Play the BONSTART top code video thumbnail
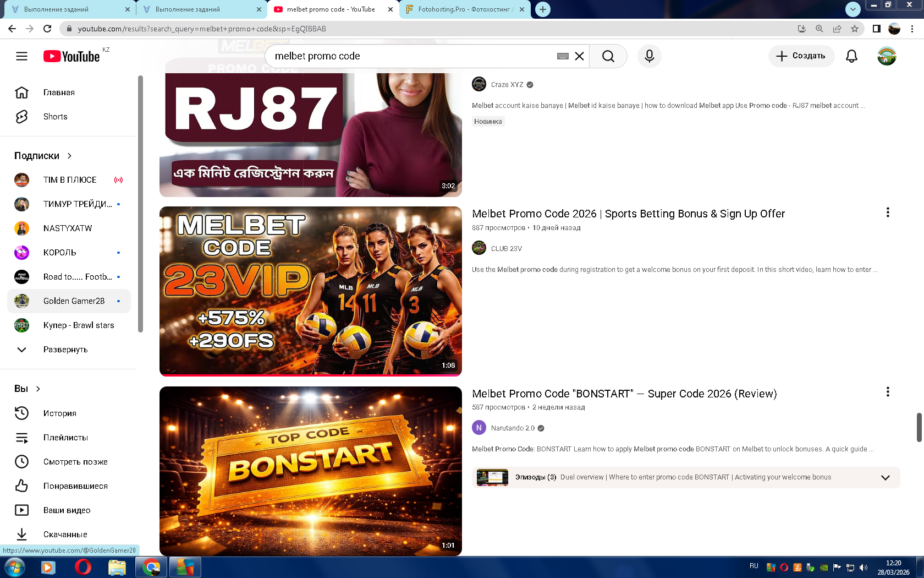The image size is (924, 578). tap(311, 471)
